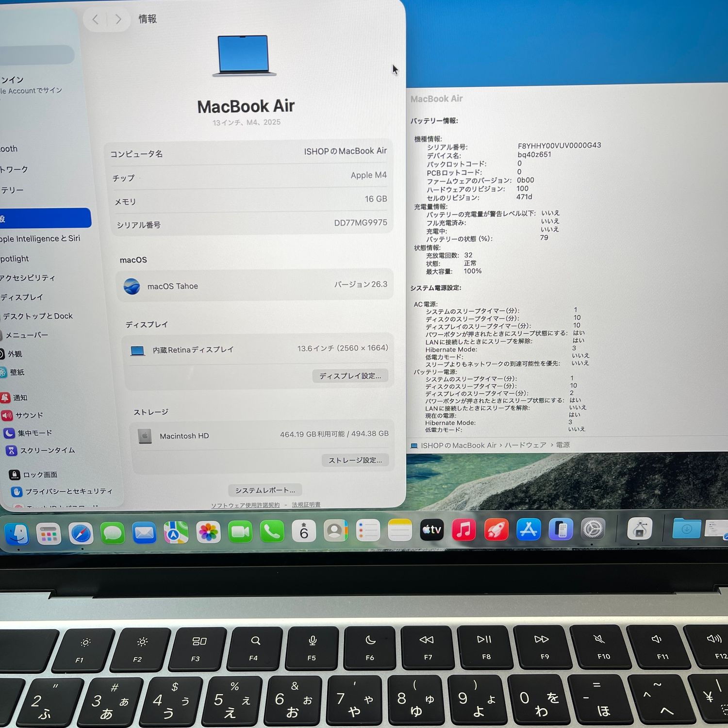Click the ディスプレイ設定... button
This screenshot has width=728, height=728.
point(350,376)
